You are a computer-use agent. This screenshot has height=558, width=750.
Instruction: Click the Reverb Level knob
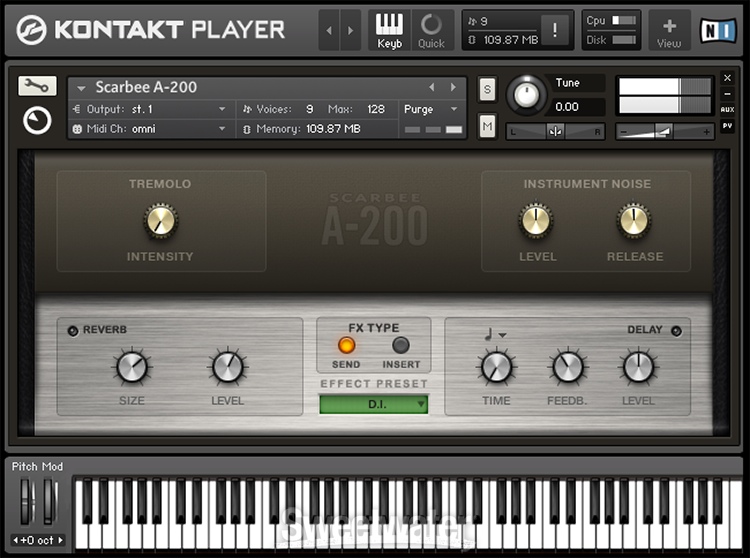[228, 367]
